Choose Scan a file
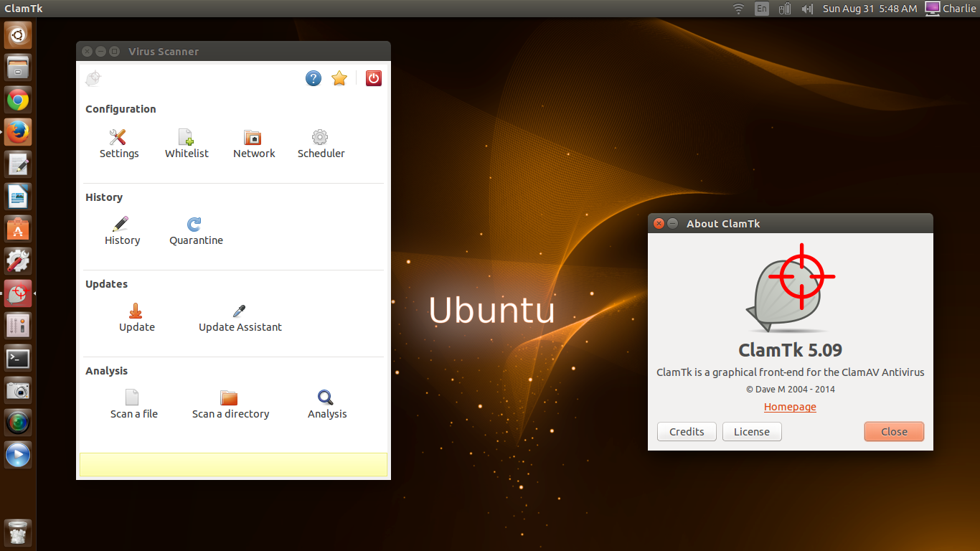This screenshot has width=980, height=551. click(x=133, y=405)
